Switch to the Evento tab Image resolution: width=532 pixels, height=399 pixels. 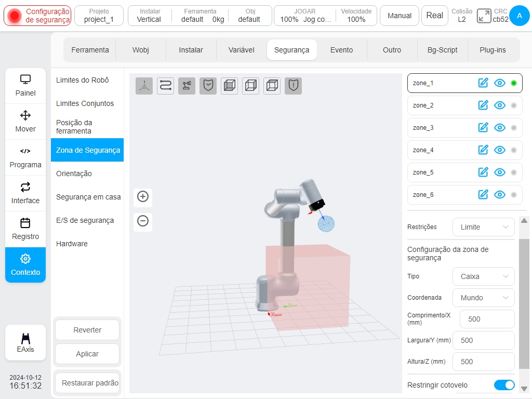(x=342, y=50)
